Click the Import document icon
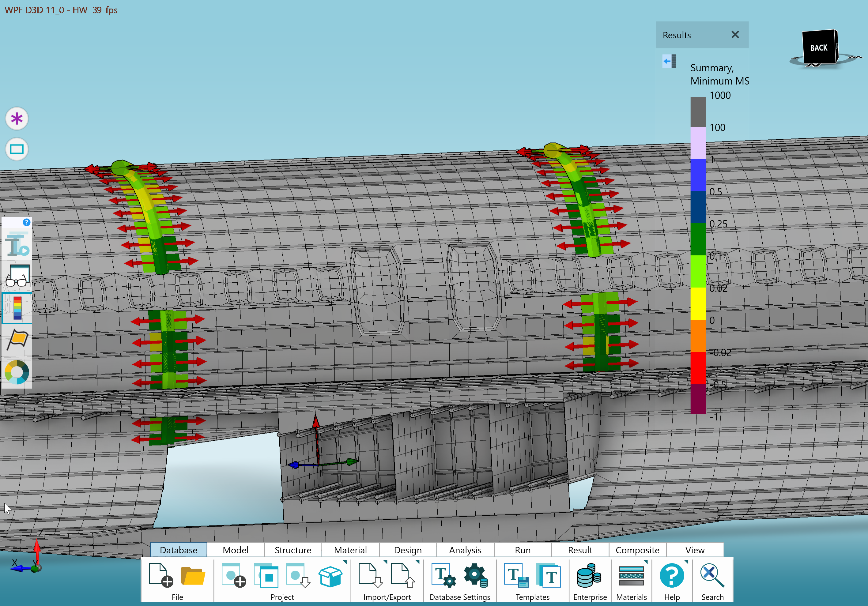 tap(371, 575)
